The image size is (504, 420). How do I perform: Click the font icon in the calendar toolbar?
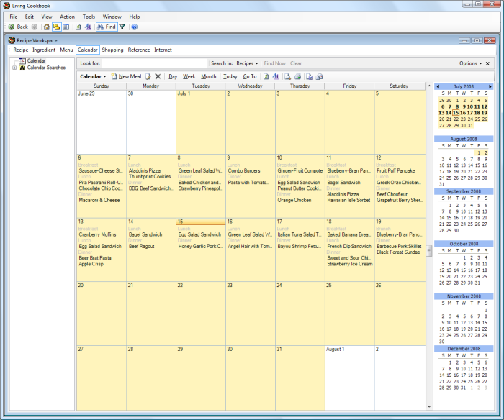[x=276, y=76]
